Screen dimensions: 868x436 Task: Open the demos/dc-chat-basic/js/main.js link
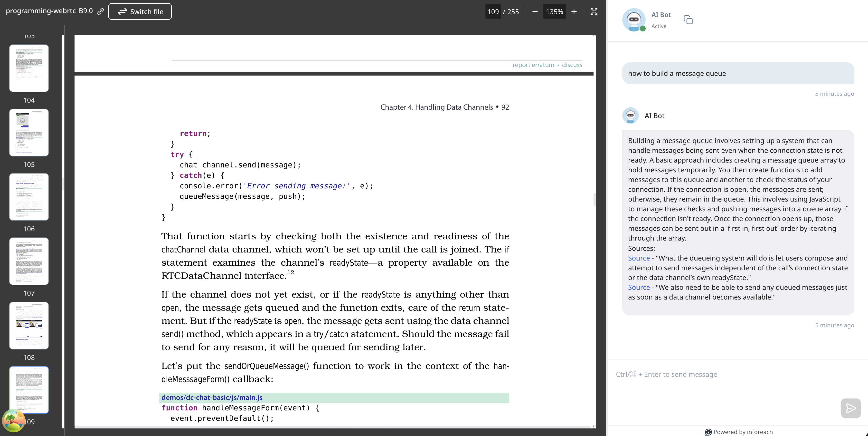(x=212, y=397)
